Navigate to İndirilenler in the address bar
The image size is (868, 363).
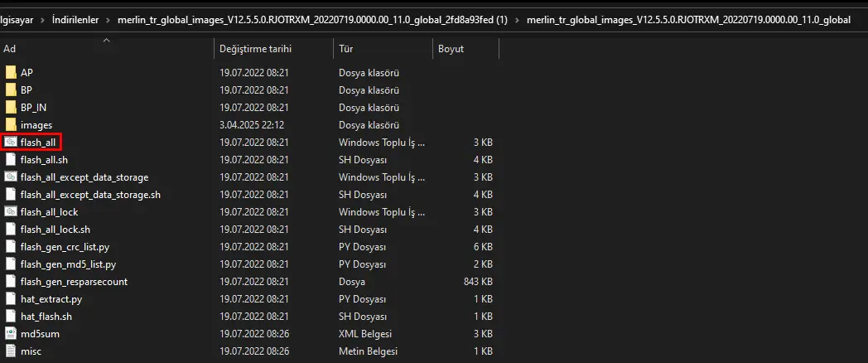[x=75, y=20]
